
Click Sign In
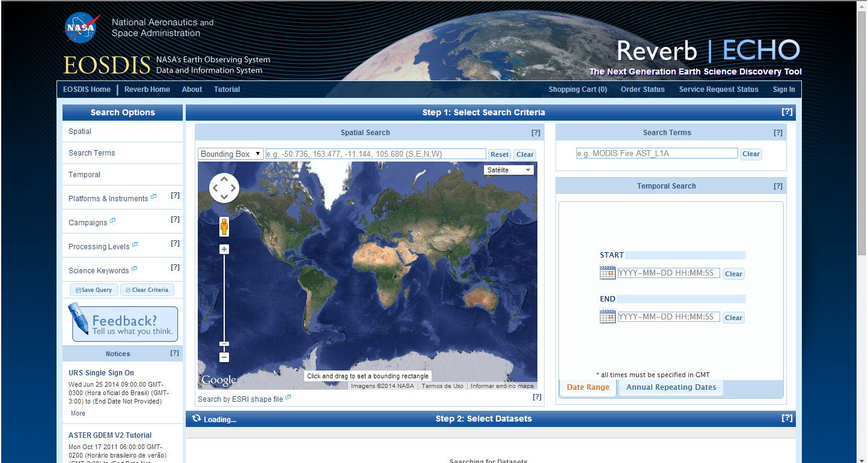tap(784, 89)
